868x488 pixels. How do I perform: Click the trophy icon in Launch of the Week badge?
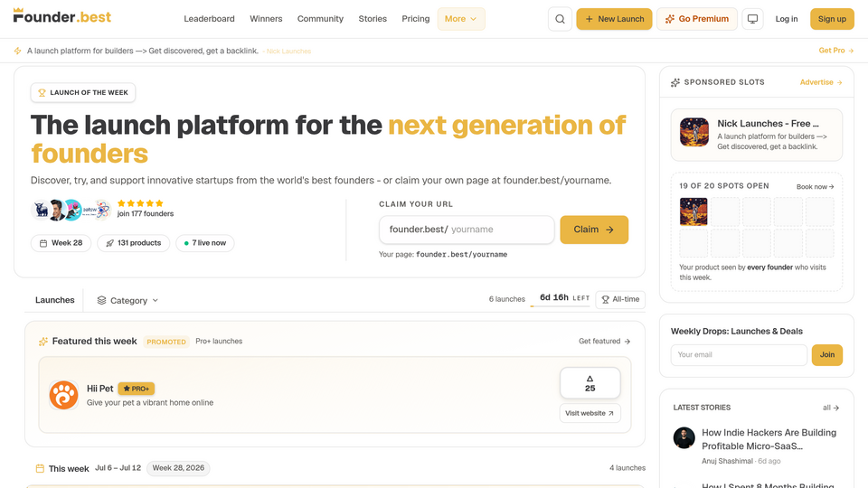(x=42, y=93)
